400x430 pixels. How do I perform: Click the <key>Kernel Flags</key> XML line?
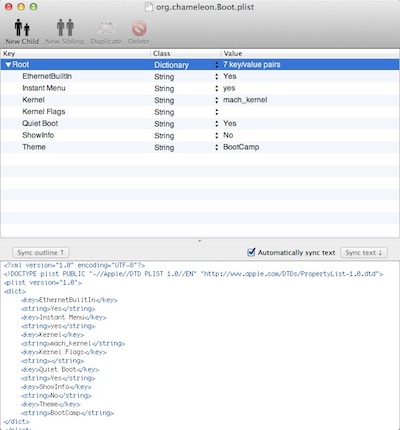(64, 352)
